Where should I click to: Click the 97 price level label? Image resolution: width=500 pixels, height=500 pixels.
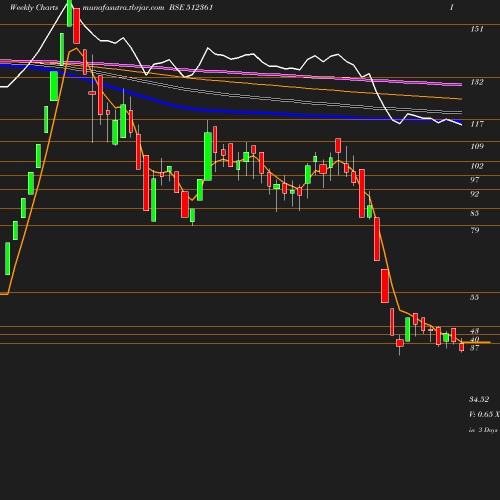point(475,180)
